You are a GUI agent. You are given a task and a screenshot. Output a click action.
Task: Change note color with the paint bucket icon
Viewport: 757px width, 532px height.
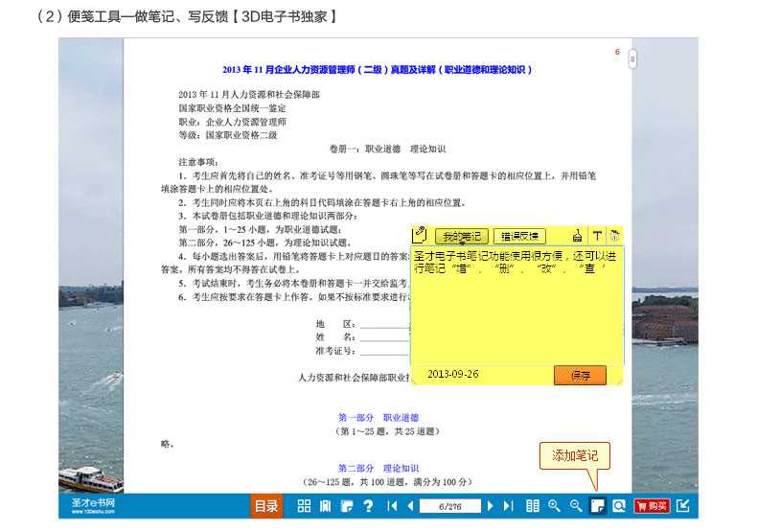577,236
